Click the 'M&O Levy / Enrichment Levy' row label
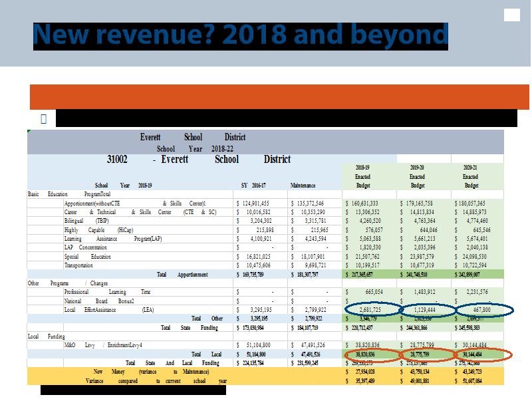Image resolution: width=532 pixels, height=399 pixels. coord(103,345)
